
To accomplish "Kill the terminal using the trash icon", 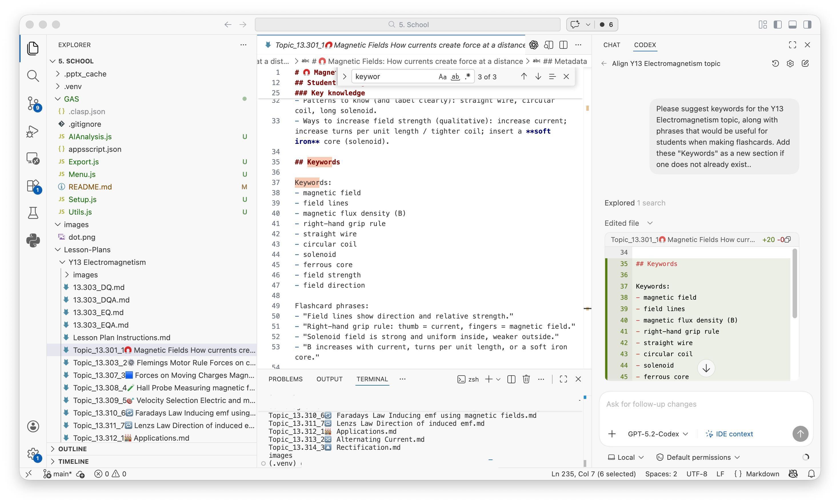I will point(526,379).
